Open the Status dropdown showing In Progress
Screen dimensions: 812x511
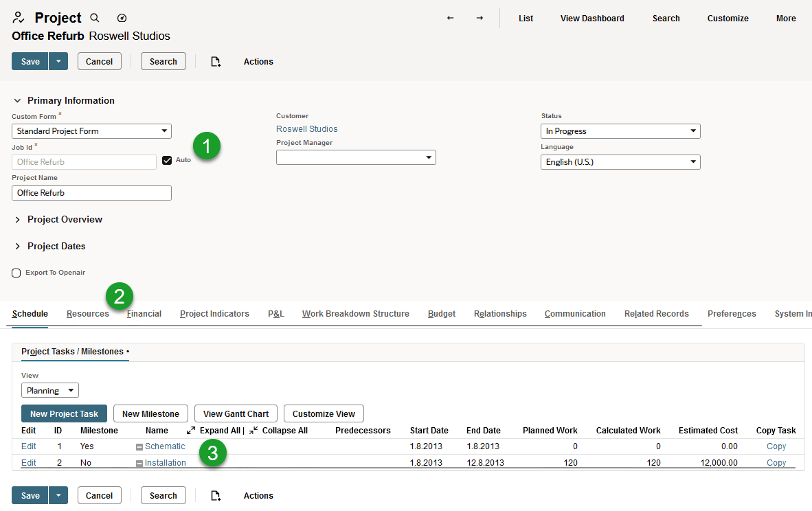[x=620, y=131]
